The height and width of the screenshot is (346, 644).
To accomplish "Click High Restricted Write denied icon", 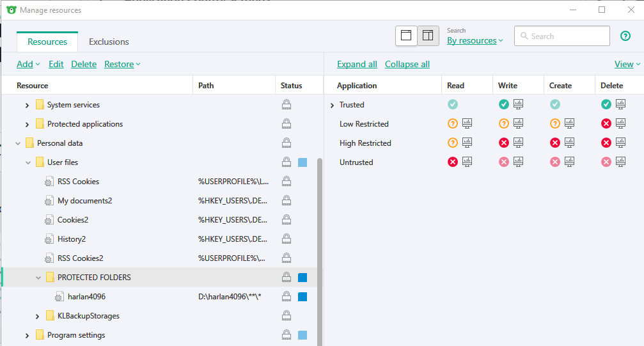I will pos(504,143).
